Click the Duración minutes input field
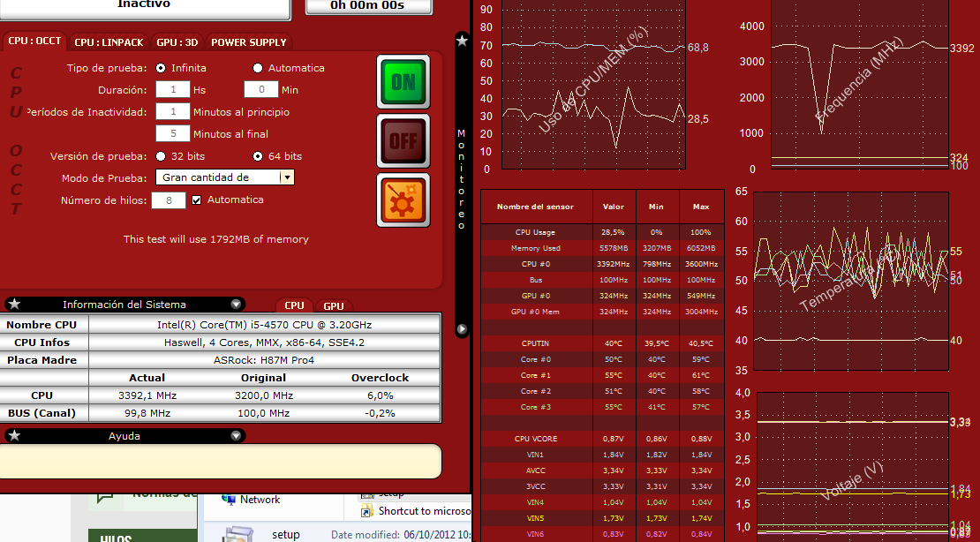Screen dimensions: 980x542 point(261,89)
